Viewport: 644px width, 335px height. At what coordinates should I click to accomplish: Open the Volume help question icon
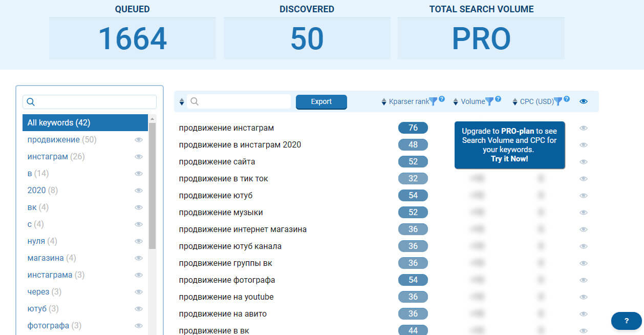(498, 99)
